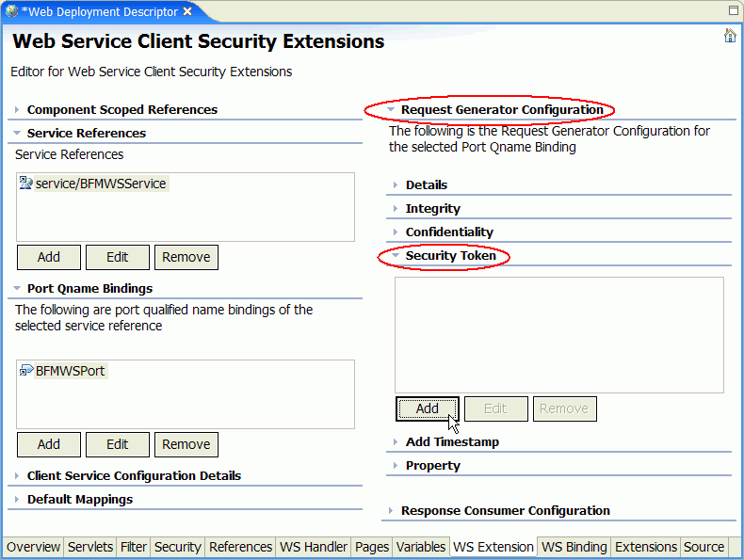Expand the Component Scoped References section

(x=17, y=109)
